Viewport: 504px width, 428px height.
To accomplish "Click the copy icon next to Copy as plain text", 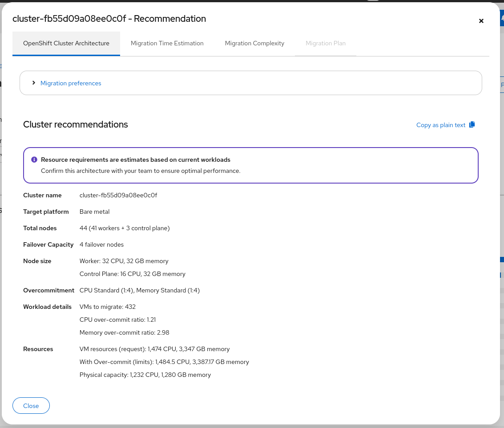I will coord(472,124).
